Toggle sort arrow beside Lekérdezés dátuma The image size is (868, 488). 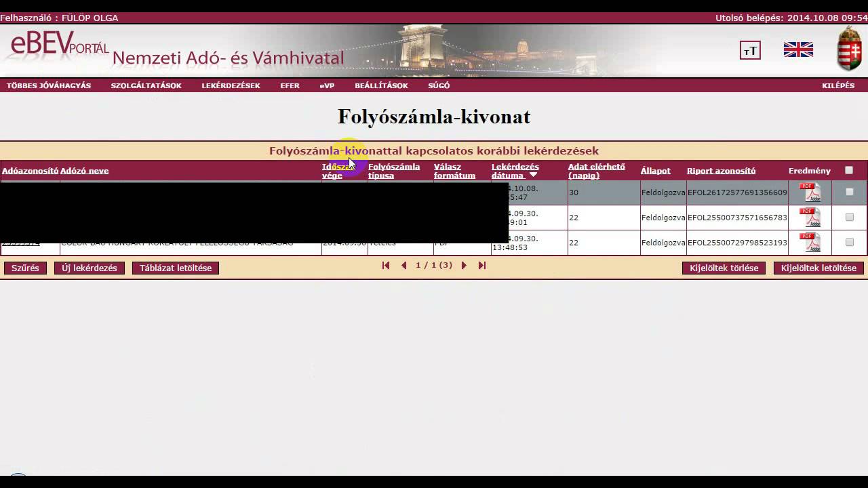533,175
